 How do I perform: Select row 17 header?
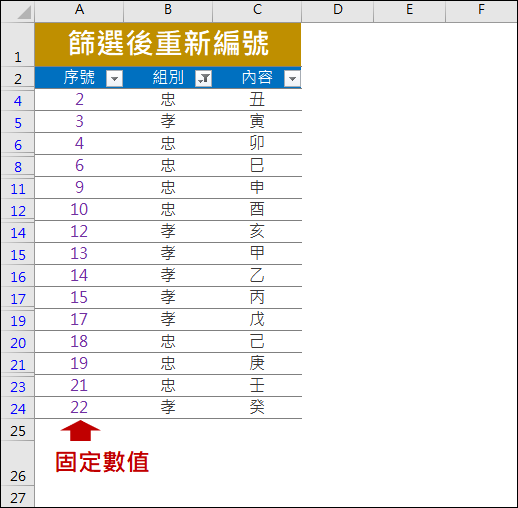point(18,298)
